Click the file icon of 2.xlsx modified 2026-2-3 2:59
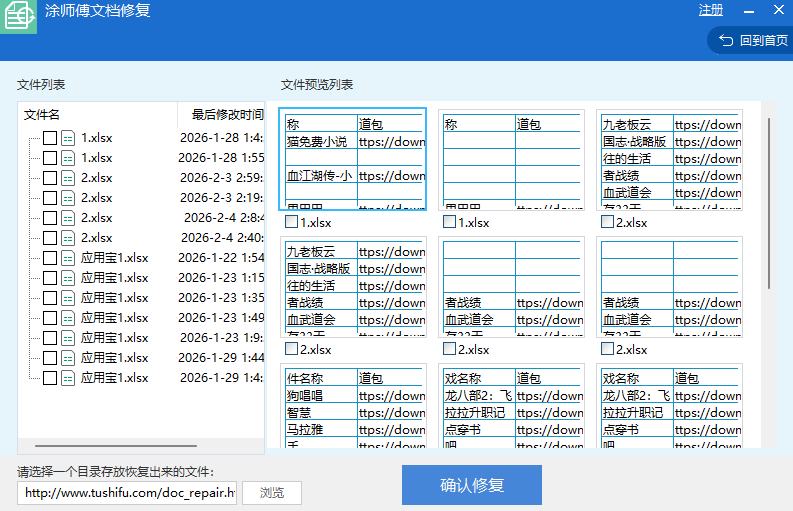The image size is (793, 511). point(68,178)
